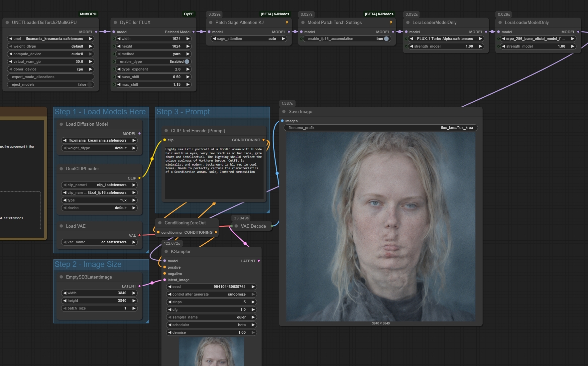Open the DualCLIPLoader type dropdown
The image size is (588, 366).
(99, 200)
